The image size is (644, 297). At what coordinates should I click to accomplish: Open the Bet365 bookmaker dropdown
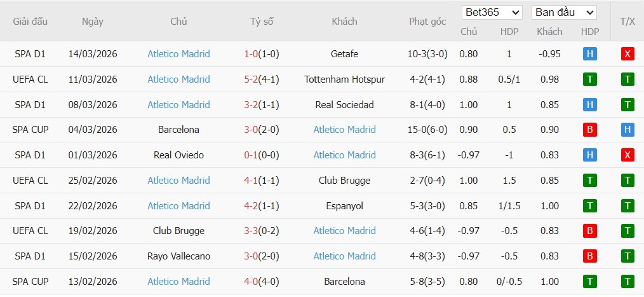492,13
